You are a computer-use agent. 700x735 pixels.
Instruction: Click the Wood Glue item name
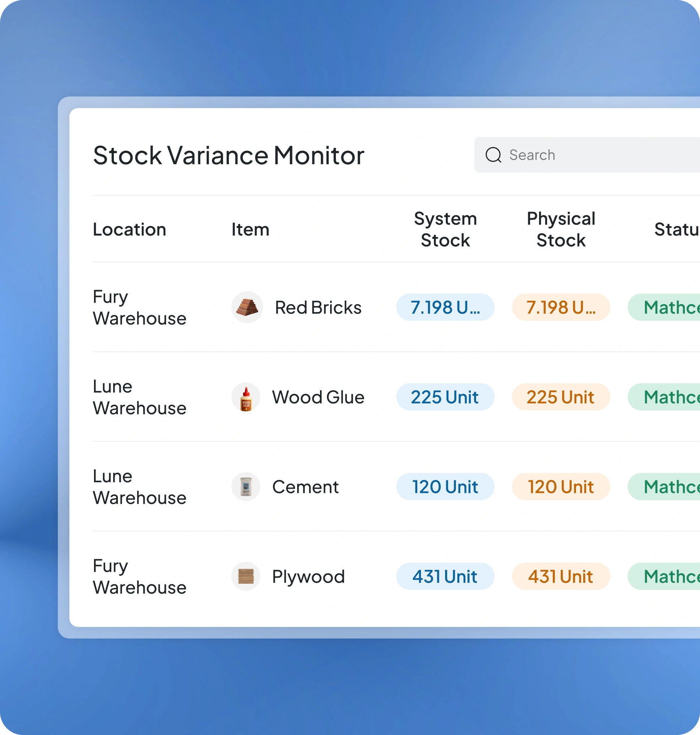(318, 397)
